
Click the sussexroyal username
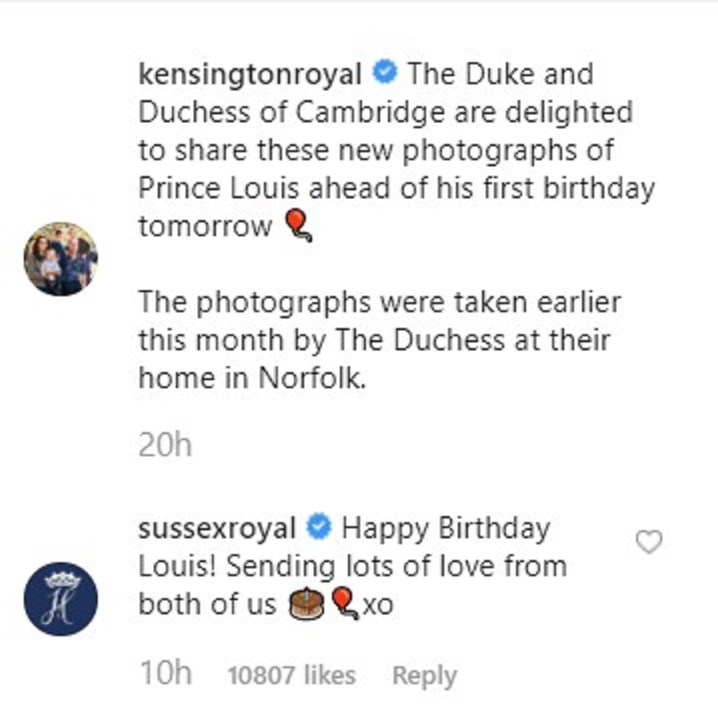pyautogui.click(x=216, y=529)
